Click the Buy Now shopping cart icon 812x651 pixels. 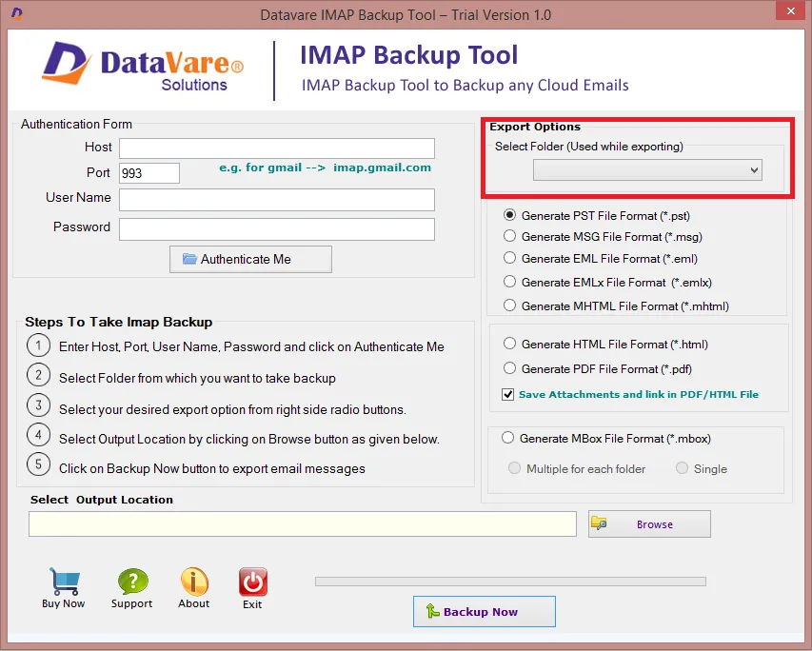(64, 582)
